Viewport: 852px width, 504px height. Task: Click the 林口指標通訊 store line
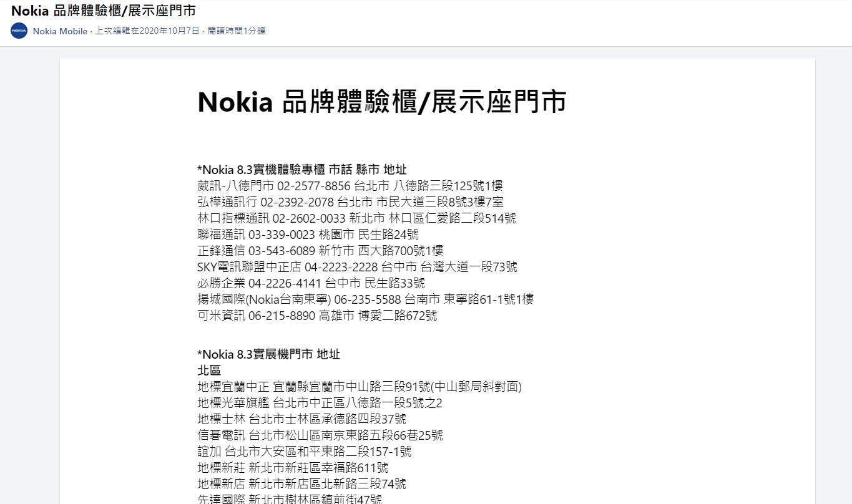point(356,218)
